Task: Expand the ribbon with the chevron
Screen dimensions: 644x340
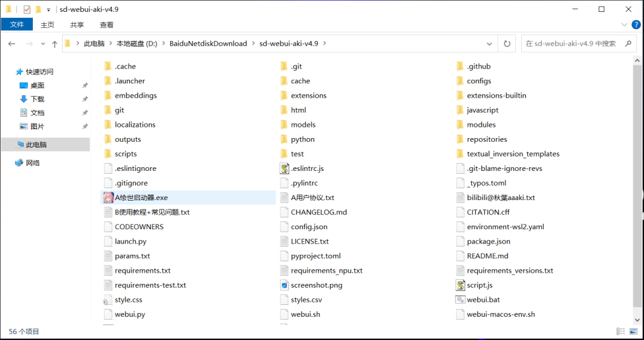Action: point(624,25)
